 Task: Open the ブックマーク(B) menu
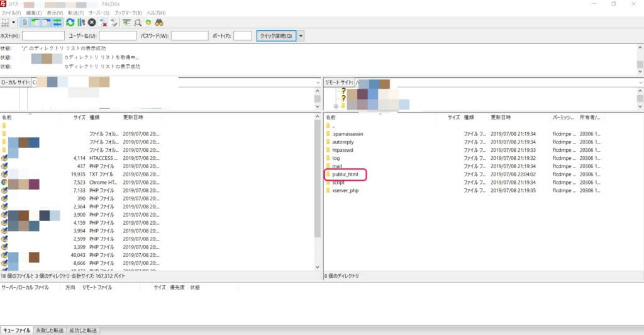128,13
